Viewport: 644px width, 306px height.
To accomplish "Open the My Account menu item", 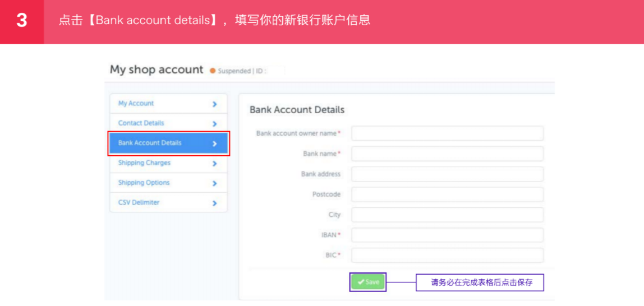I will click(x=136, y=104).
